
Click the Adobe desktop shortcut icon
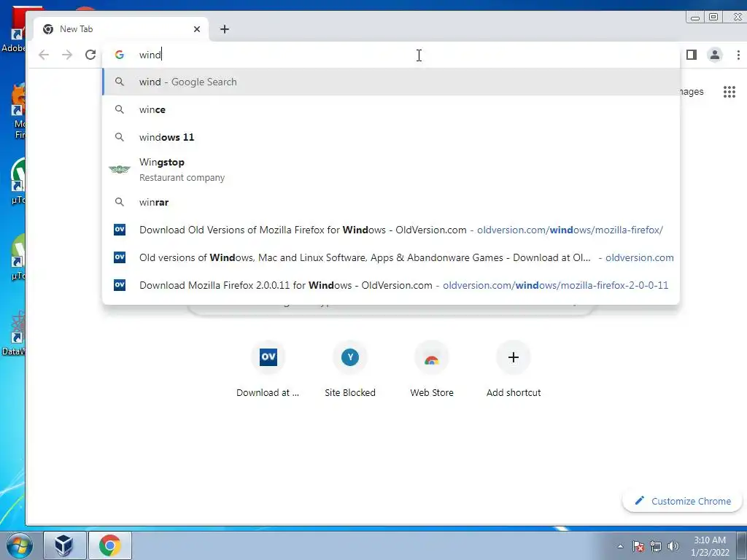coord(14,30)
